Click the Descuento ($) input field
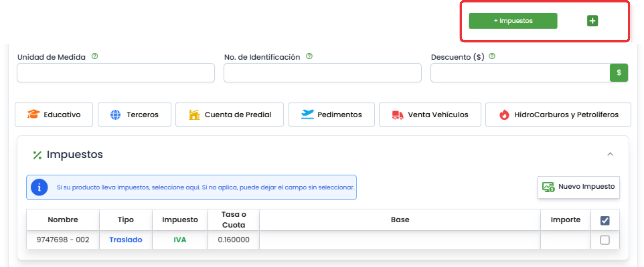 [x=520, y=73]
